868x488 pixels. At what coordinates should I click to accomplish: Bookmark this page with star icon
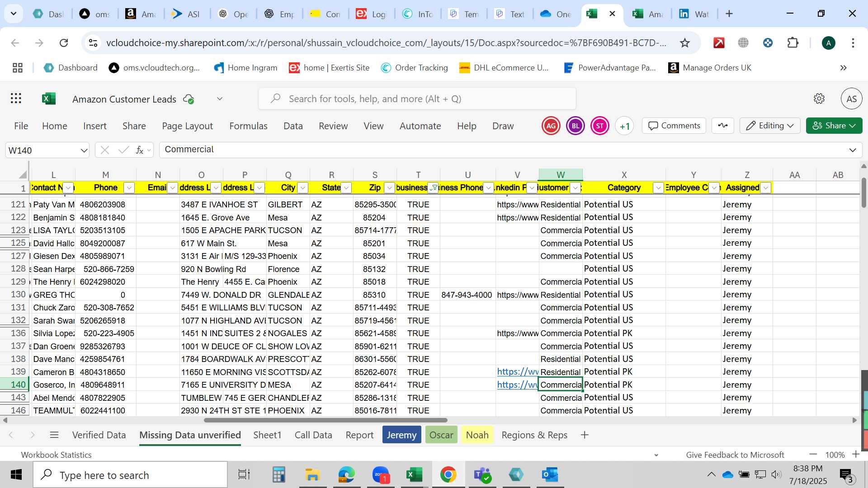tap(685, 43)
